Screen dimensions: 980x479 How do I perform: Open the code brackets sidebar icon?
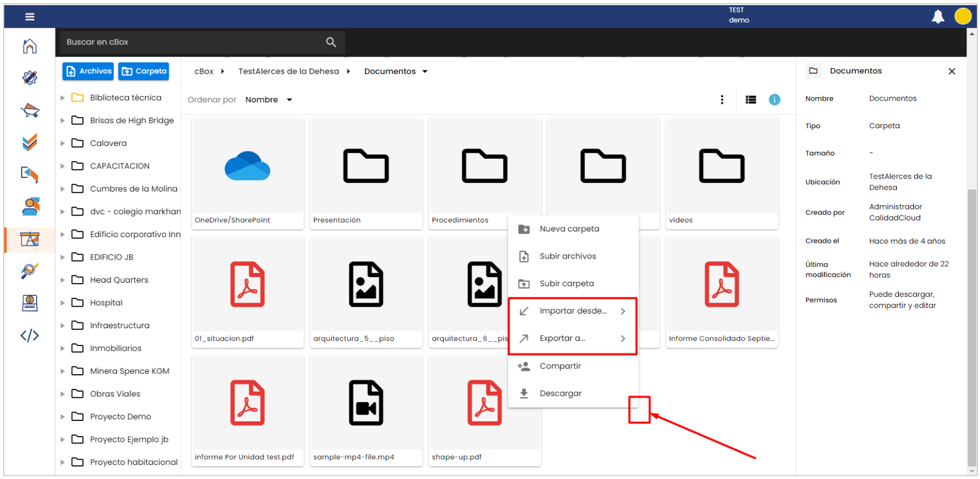point(30,335)
